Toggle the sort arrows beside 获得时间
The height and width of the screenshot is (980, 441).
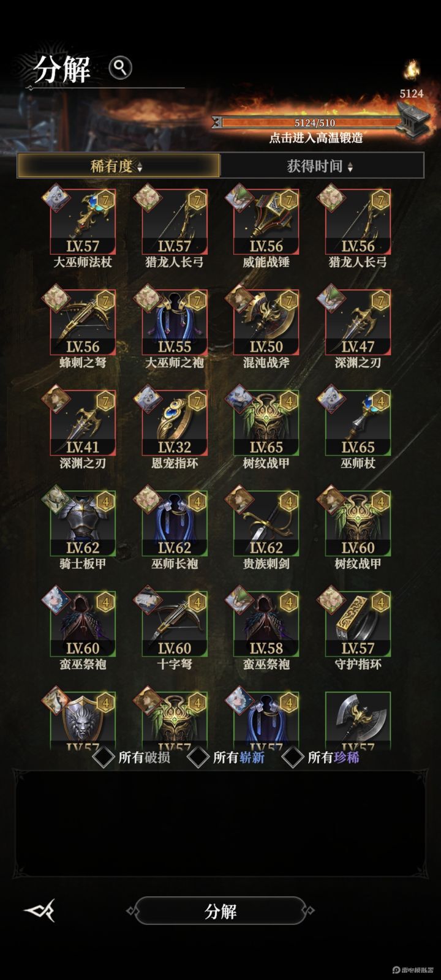(350, 167)
